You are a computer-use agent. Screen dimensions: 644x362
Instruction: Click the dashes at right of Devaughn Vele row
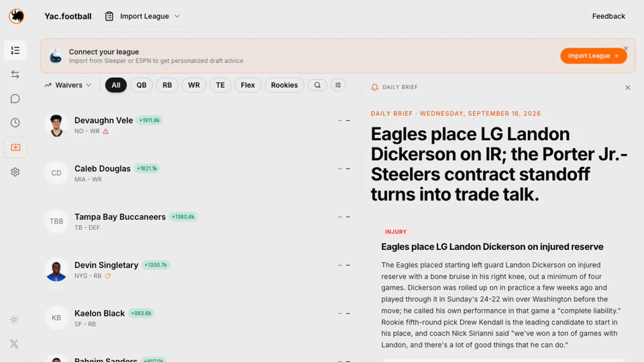(x=343, y=120)
